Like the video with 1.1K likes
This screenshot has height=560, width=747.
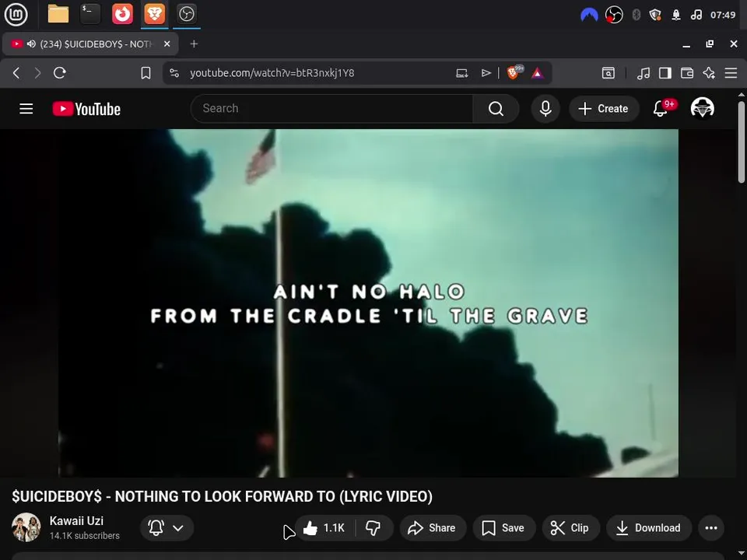(325, 527)
